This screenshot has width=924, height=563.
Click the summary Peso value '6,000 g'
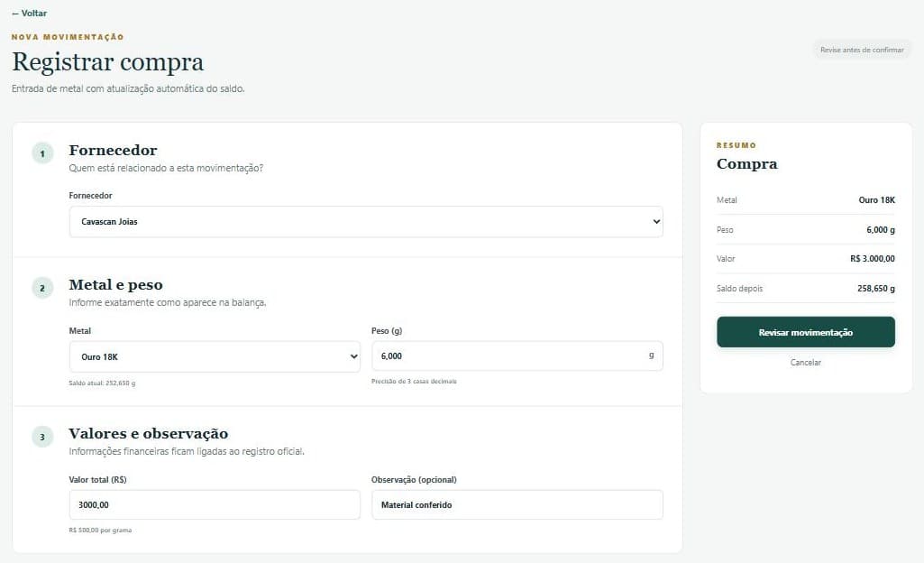point(881,230)
